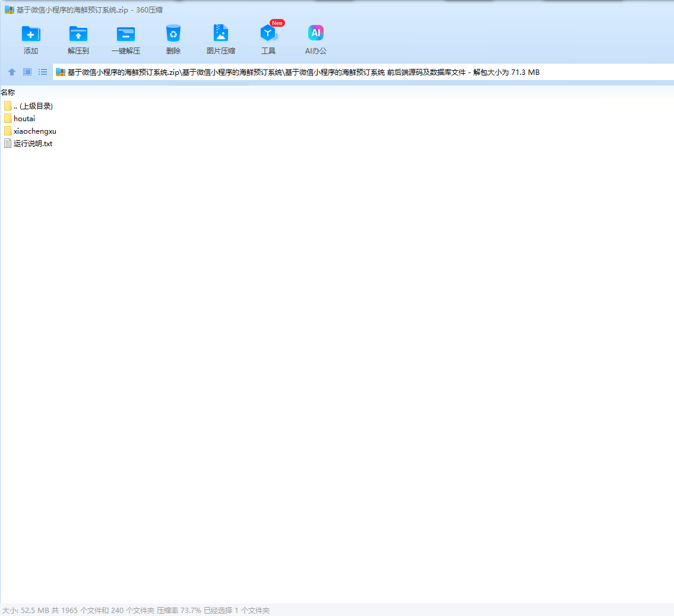Screen dimensions: 674x616
Task: Click the 运行说明.txt document icon
Action: pyautogui.click(x=8, y=144)
